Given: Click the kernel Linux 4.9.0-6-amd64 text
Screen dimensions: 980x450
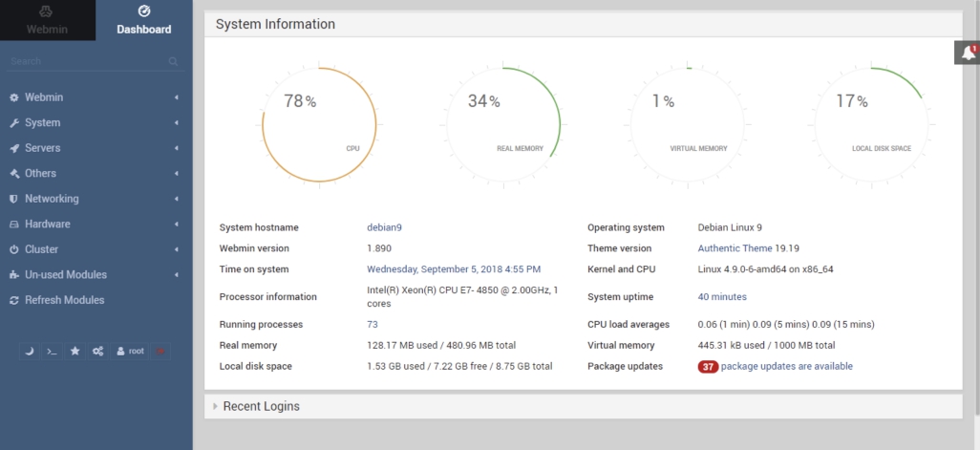Looking at the screenshot, I should [x=765, y=269].
